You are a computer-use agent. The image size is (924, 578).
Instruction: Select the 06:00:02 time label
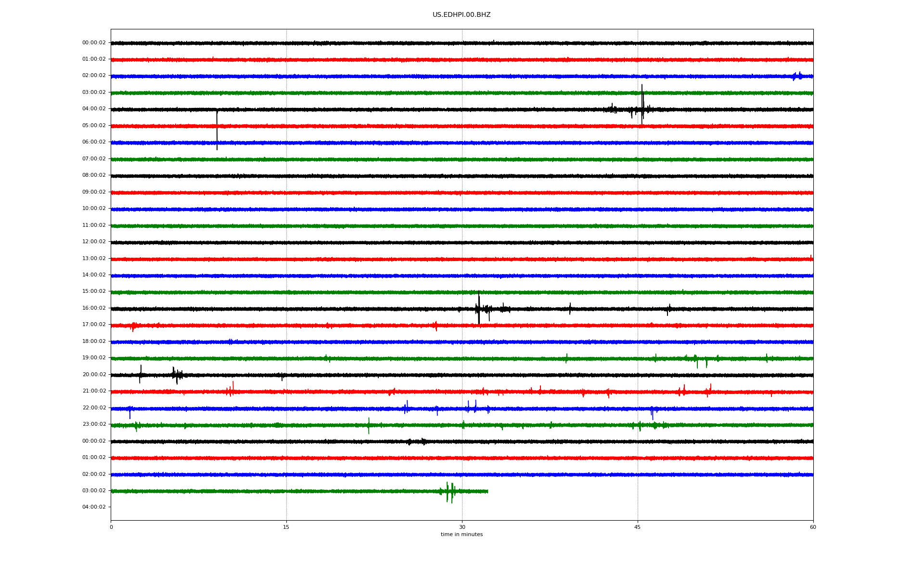point(94,142)
